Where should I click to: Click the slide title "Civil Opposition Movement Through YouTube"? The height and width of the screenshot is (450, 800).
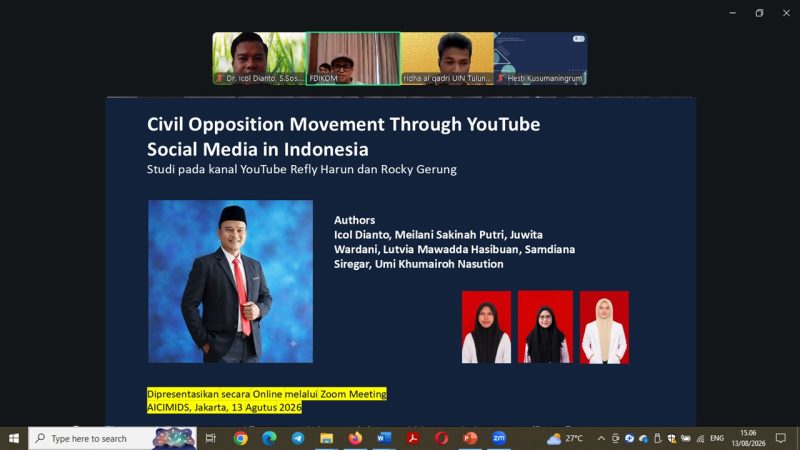343,124
